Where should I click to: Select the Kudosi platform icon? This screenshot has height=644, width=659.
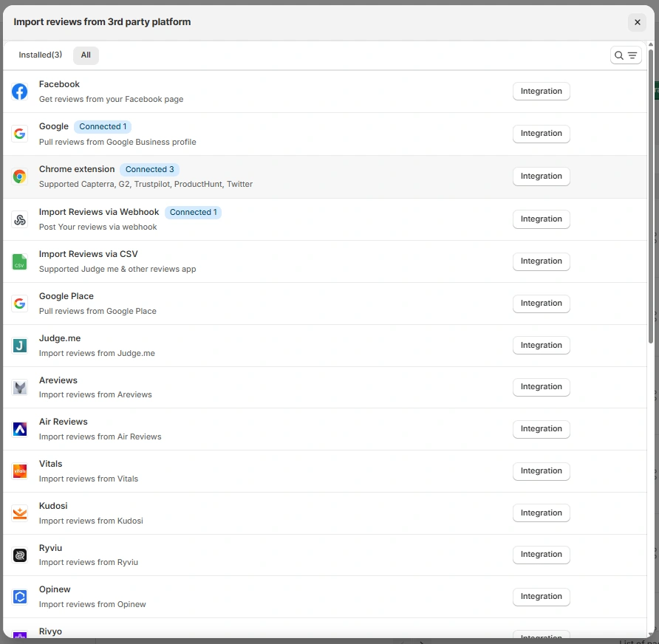point(19,513)
